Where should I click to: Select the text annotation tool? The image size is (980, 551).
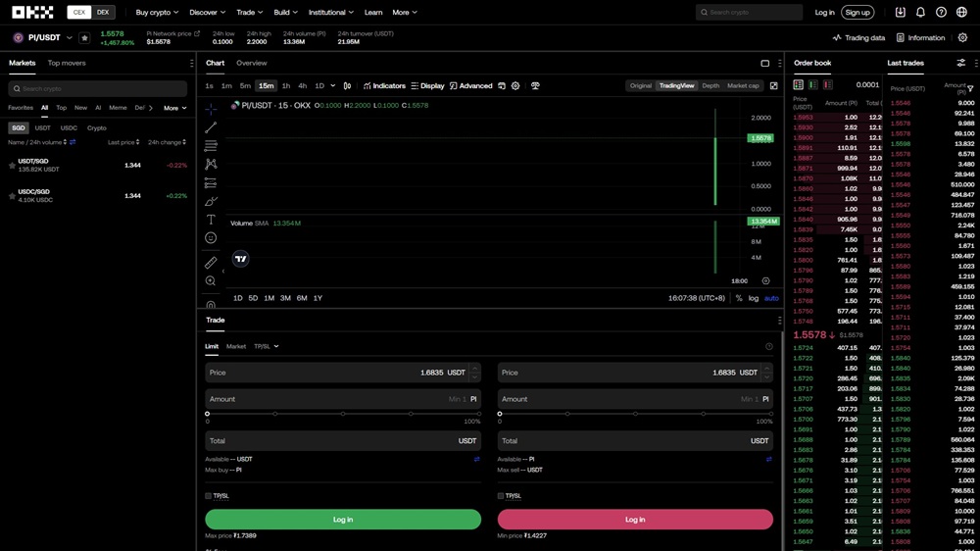coord(211,220)
